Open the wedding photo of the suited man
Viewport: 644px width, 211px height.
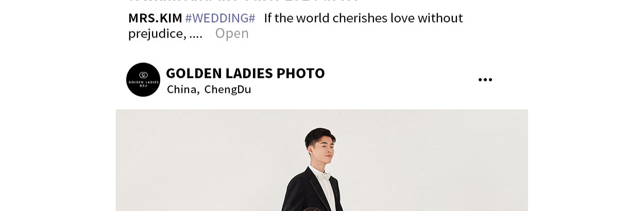[322, 160]
